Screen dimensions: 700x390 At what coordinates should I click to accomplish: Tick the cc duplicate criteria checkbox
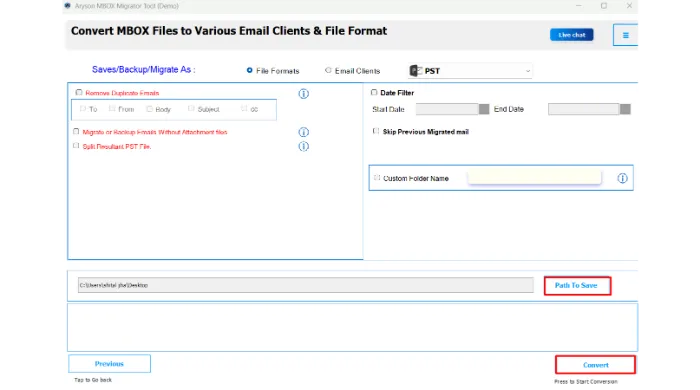pos(244,108)
